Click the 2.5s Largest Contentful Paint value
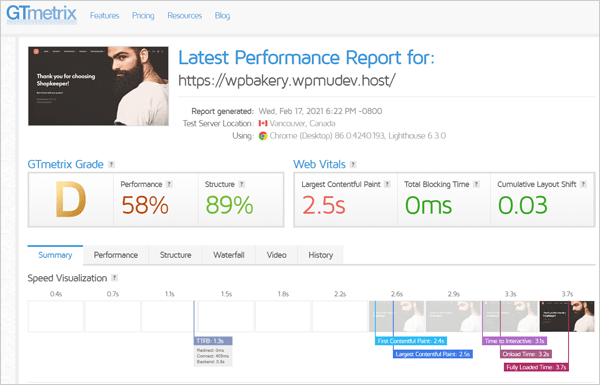The width and height of the screenshot is (600, 385). point(324,205)
